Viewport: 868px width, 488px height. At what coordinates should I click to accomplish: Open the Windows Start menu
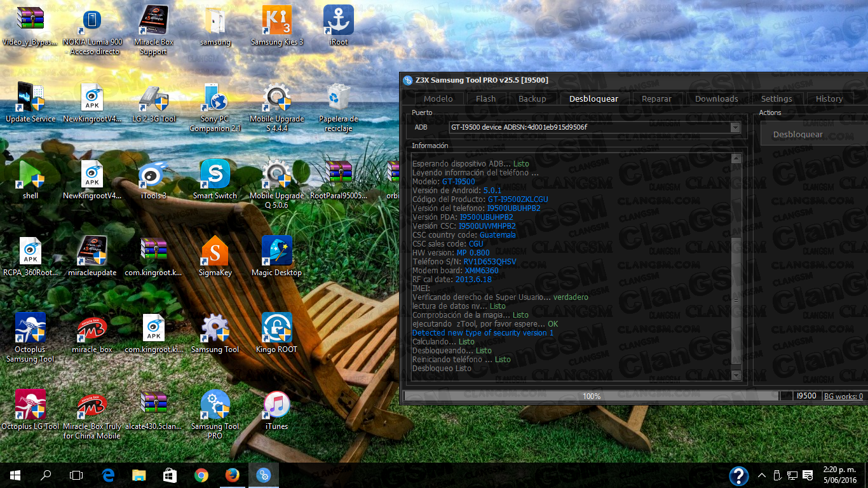click(x=15, y=475)
